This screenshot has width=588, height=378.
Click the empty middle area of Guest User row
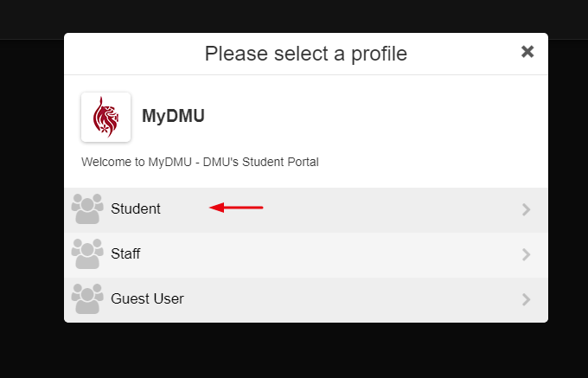pyautogui.click(x=353, y=299)
